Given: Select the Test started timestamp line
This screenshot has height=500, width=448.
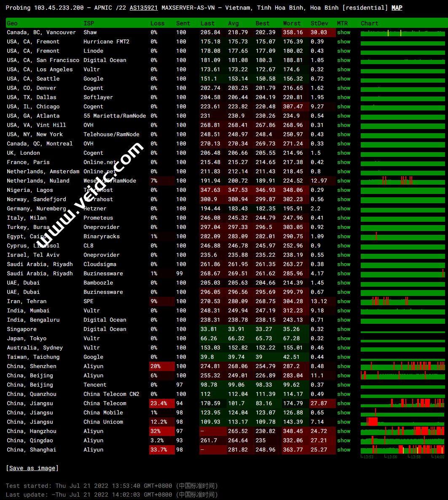Looking at the screenshot, I should coord(112,486).
